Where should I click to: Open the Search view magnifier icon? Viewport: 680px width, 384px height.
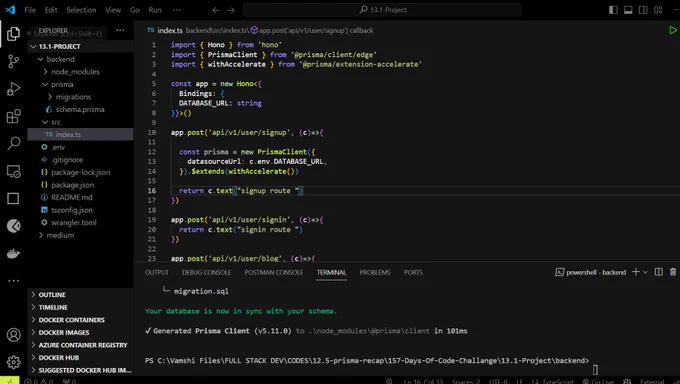[13, 143]
